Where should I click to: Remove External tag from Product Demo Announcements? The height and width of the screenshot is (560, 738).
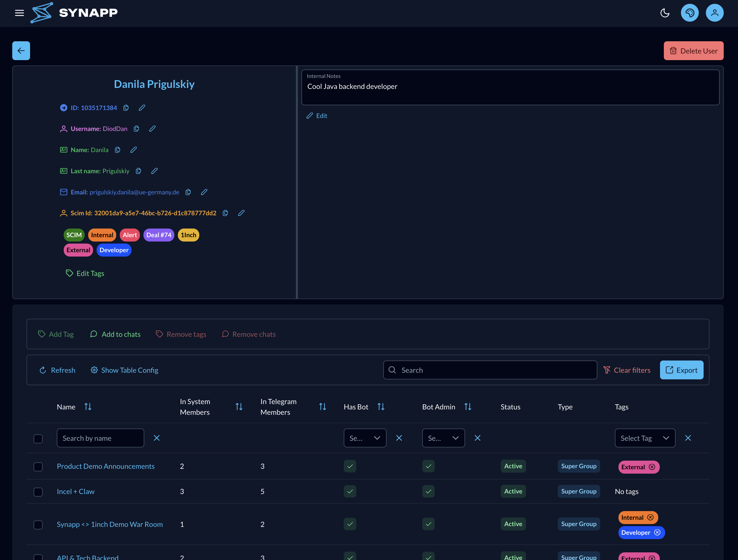[x=652, y=467]
